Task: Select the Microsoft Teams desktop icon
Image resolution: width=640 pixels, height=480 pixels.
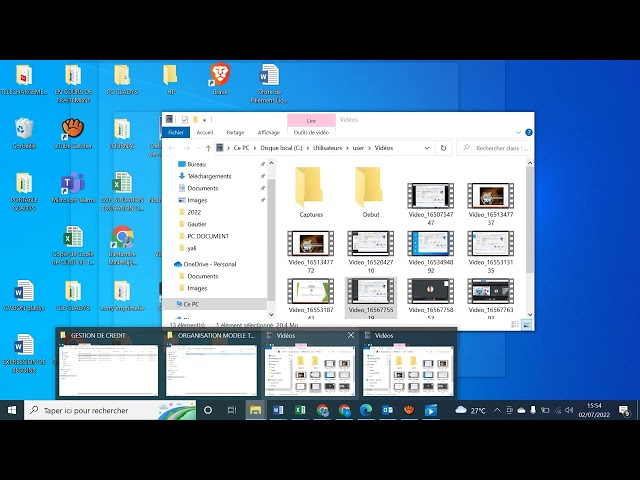Action: pyautogui.click(x=72, y=186)
